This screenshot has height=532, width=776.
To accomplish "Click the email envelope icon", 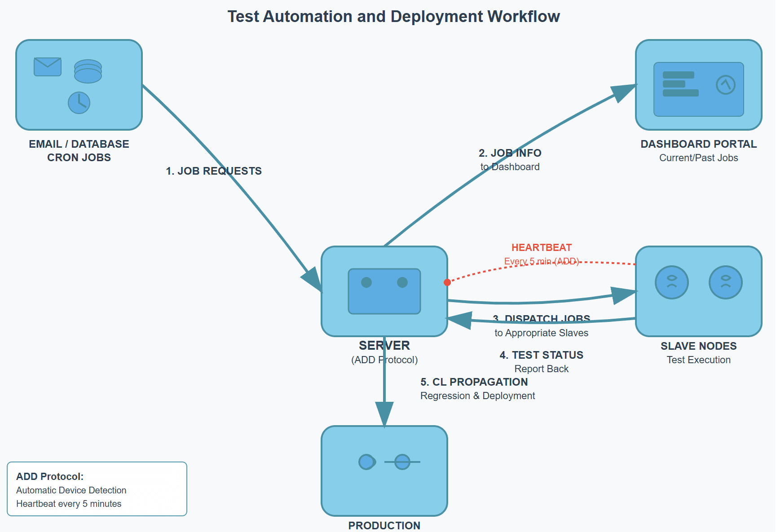I will pos(48,67).
